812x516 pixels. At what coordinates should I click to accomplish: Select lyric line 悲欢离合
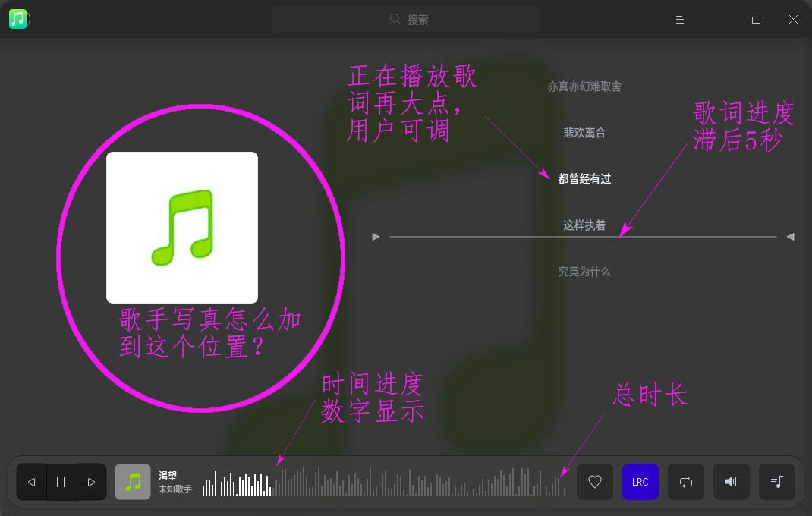pyautogui.click(x=584, y=133)
